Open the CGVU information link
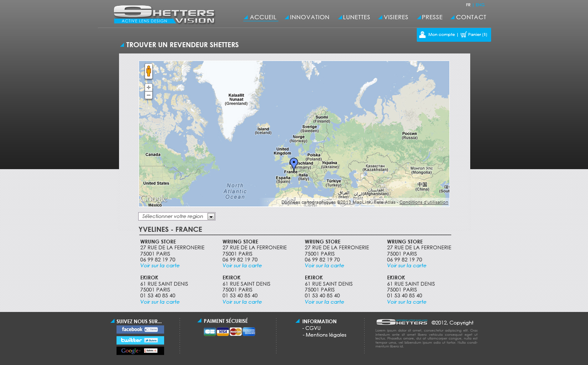The height and width of the screenshot is (365, 588). pos(313,328)
